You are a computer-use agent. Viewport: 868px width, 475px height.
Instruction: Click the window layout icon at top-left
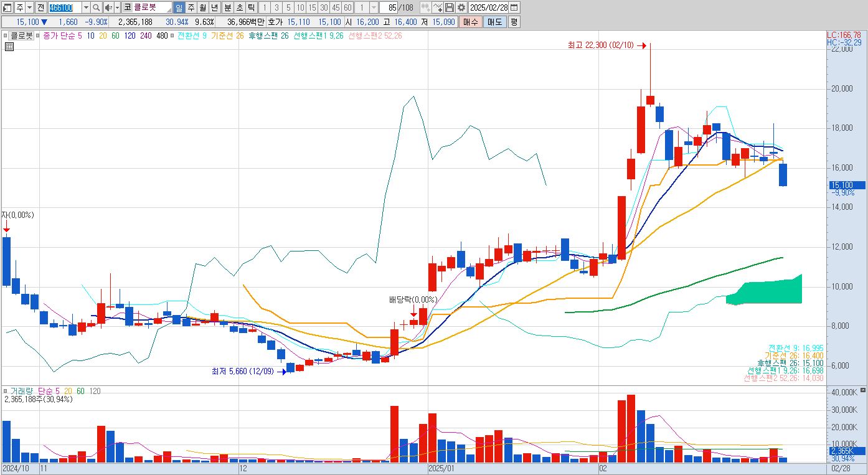click(x=7, y=7)
